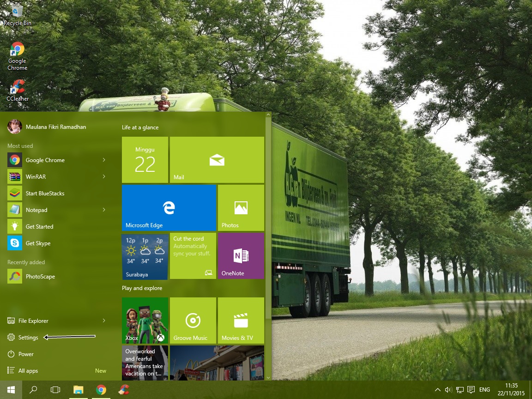532x399 pixels.
Task: Check the Surabaya weather tile
Action: point(145,255)
